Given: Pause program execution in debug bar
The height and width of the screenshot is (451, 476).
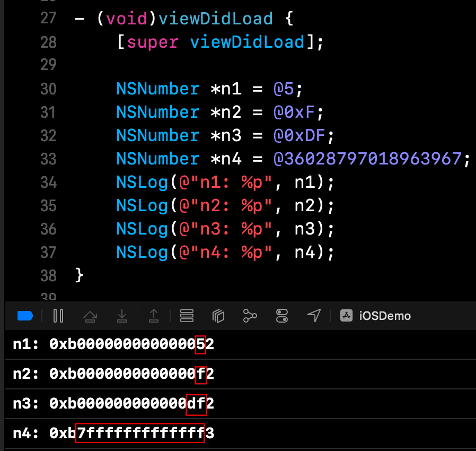Looking at the screenshot, I should coord(58,316).
